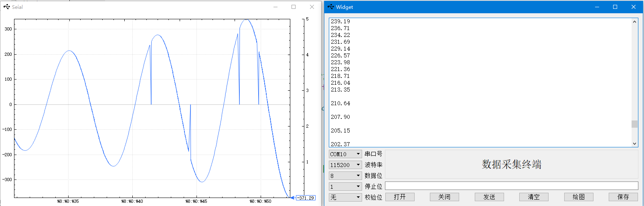Click the 关闭 (close port) button
This screenshot has width=644, height=206.
click(x=444, y=197)
